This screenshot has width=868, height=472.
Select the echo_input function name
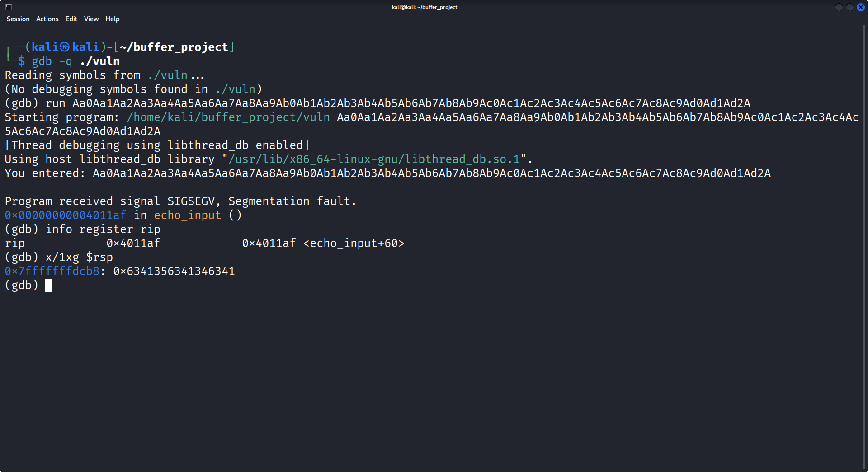click(x=188, y=215)
